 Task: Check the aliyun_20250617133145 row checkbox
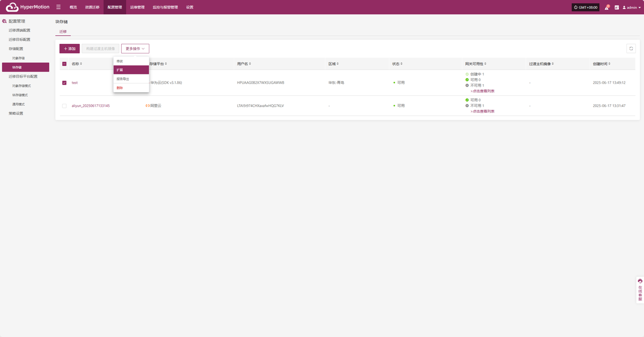64,106
